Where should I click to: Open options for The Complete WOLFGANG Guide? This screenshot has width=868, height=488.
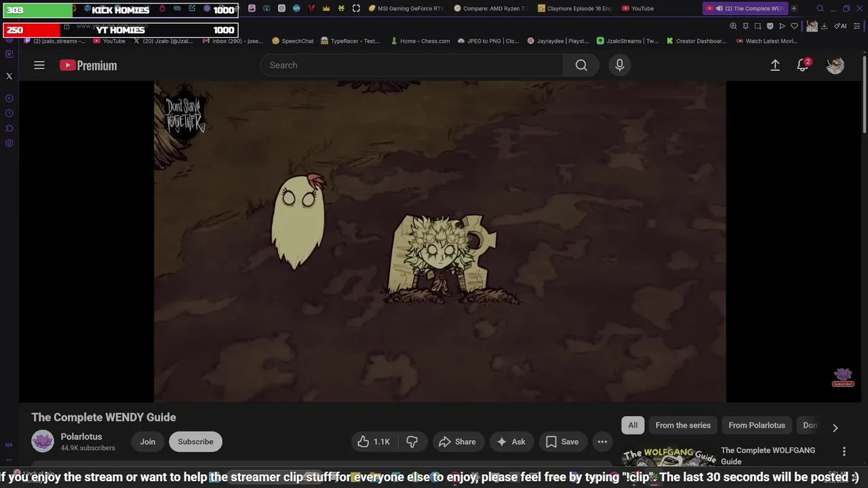coord(844,451)
